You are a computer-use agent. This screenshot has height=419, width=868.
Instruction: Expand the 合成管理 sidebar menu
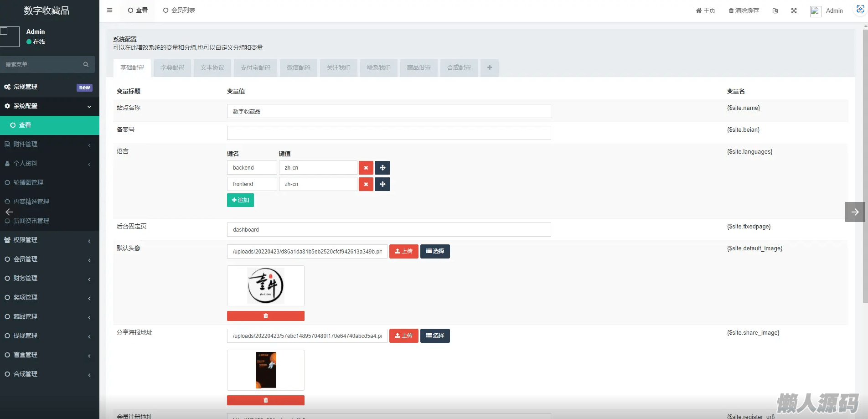pyautogui.click(x=50, y=374)
